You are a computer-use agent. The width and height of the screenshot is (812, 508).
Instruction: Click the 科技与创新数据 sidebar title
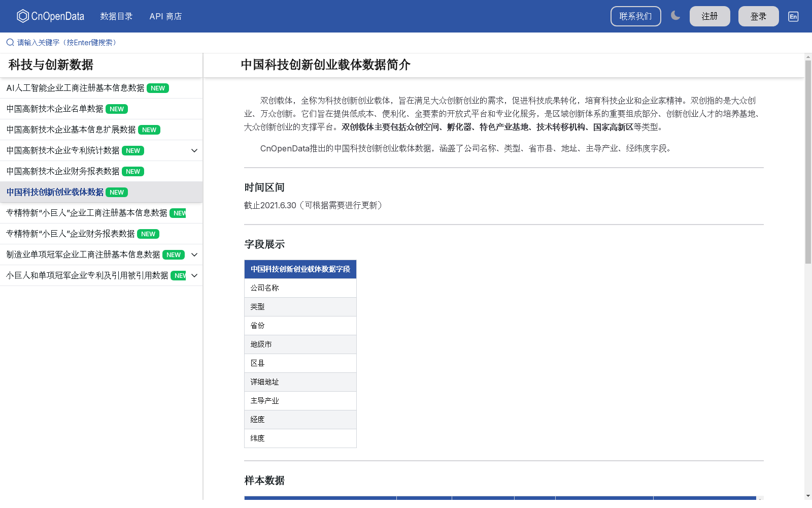(51, 65)
